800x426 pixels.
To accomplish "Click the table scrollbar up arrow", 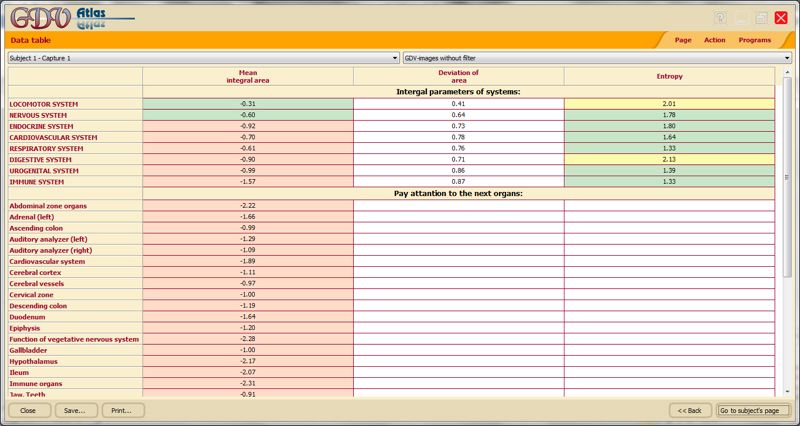I will pyautogui.click(x=788, y=73).
